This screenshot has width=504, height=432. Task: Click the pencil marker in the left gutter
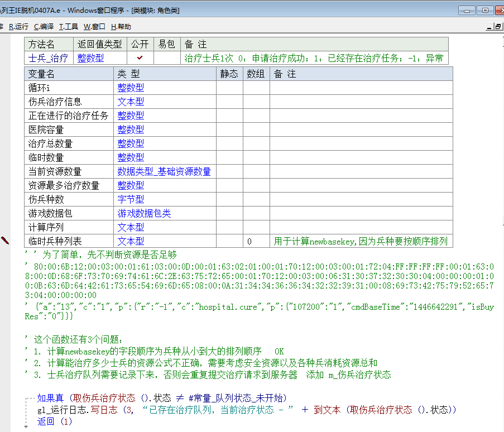click(6, 241)
